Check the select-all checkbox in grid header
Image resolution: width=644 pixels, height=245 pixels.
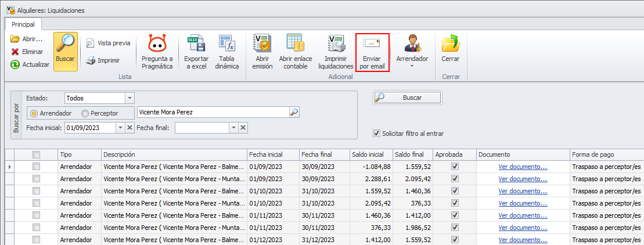[x=37, y=155]
